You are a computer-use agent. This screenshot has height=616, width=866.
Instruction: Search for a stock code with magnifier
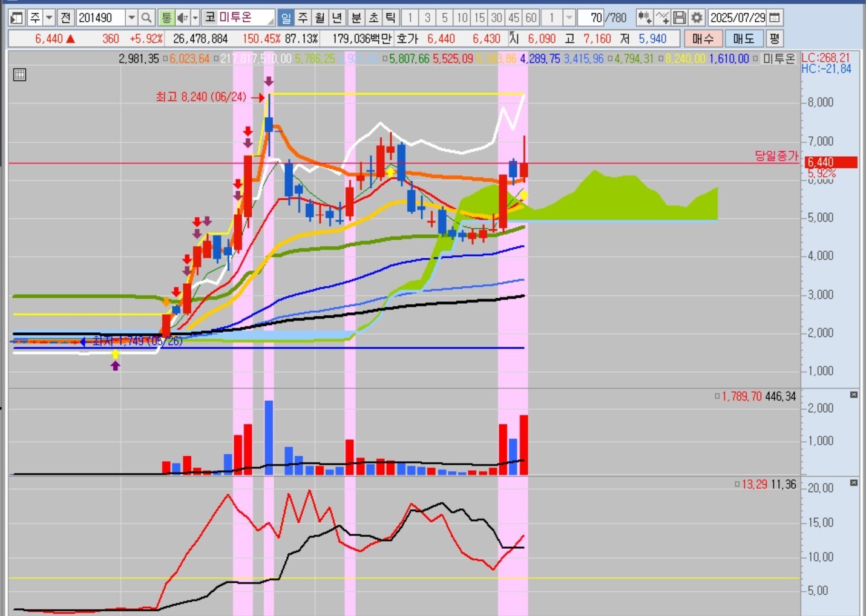(x=146, y=18)
